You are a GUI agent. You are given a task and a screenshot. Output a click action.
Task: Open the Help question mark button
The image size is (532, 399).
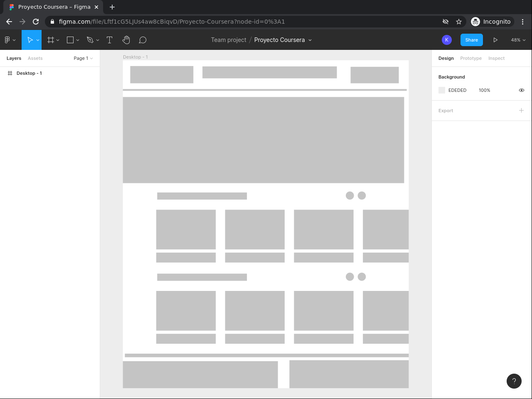click(x=514, y=381)
